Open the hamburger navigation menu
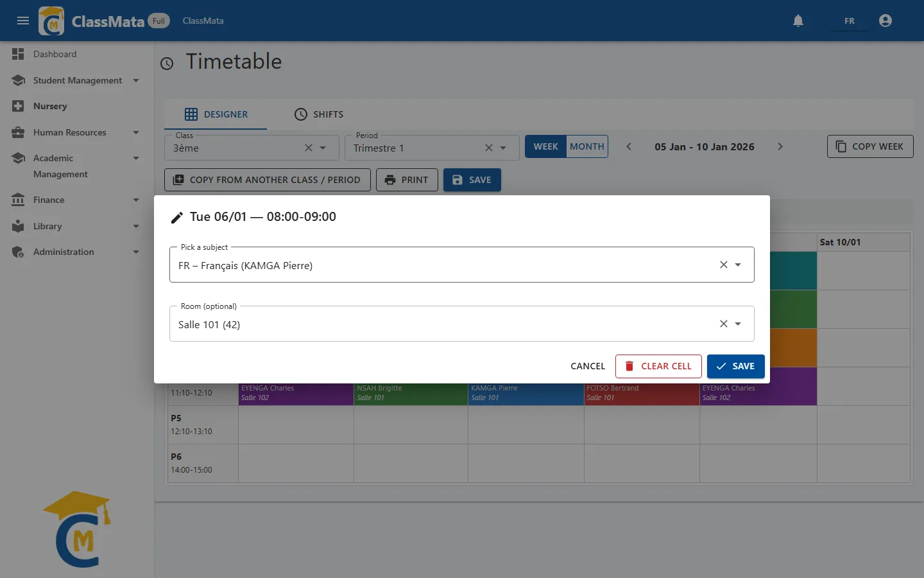The image size is (924, 578). tap(23, 21)
